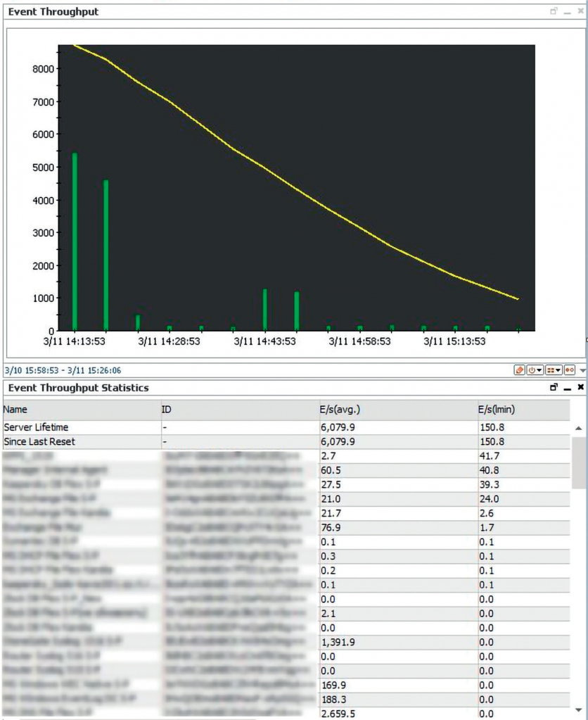
Task: Click the Event Throughput panel title
Action: 53,12
